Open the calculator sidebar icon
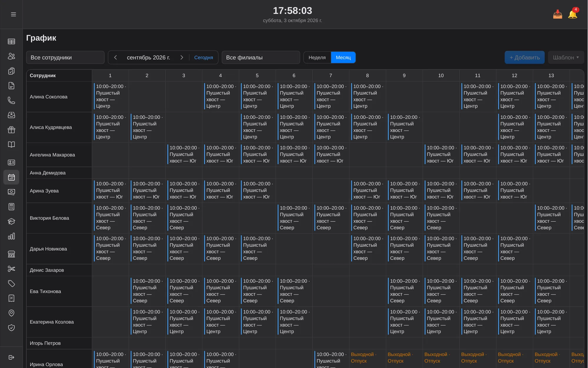 coord(11,207)
